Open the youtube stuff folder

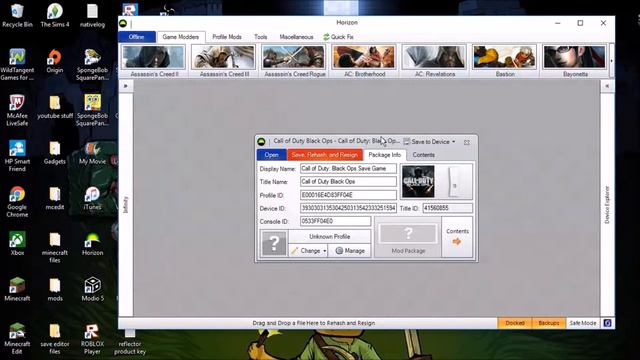point(55,107)
